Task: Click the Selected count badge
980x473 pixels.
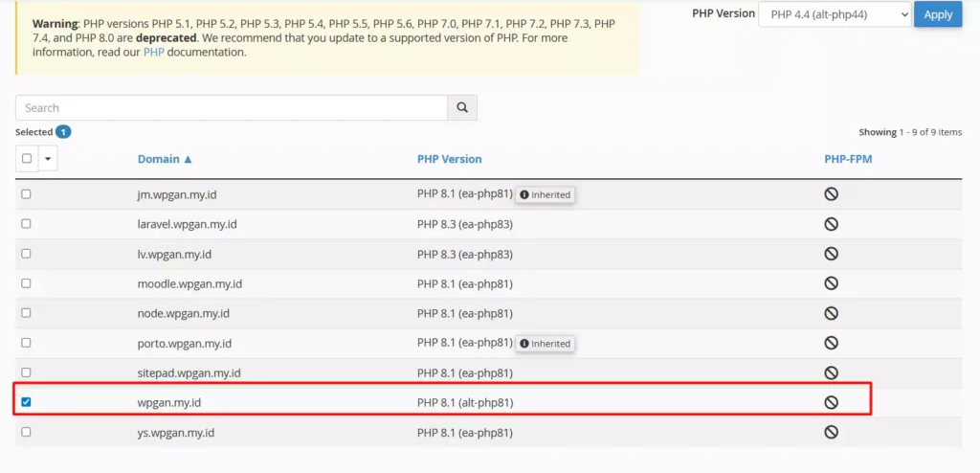Action: [x=63, y=132]
